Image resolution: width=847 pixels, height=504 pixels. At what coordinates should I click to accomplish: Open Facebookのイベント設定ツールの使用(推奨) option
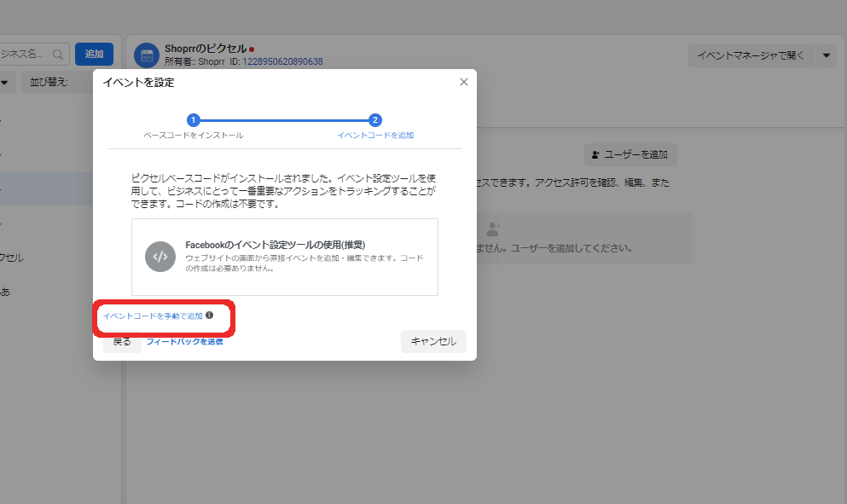285,258
